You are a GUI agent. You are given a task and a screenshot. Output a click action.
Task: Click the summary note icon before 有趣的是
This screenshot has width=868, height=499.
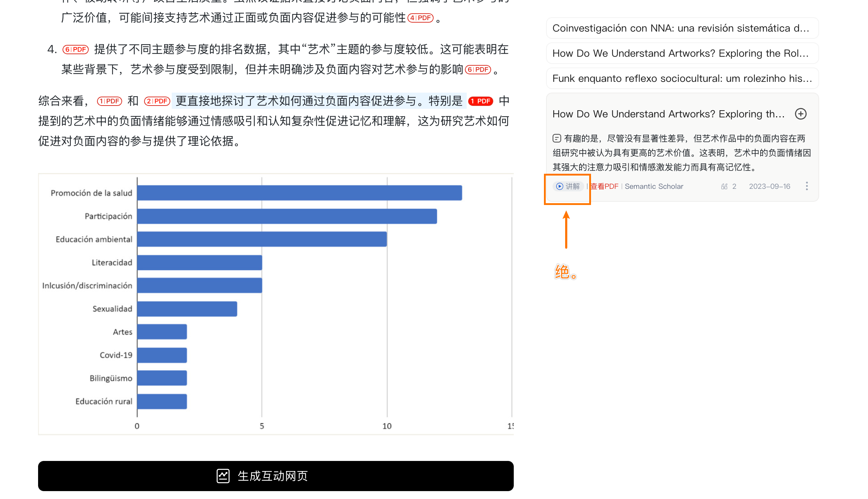(557, 138)
